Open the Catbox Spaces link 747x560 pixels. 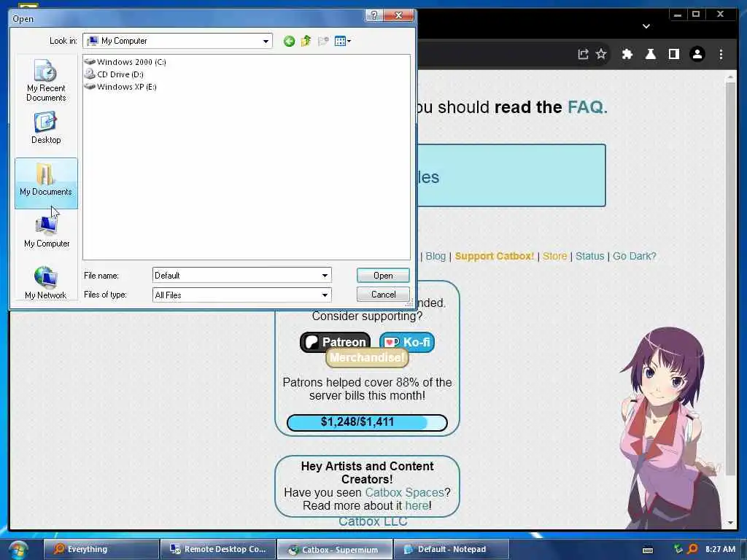404,492
